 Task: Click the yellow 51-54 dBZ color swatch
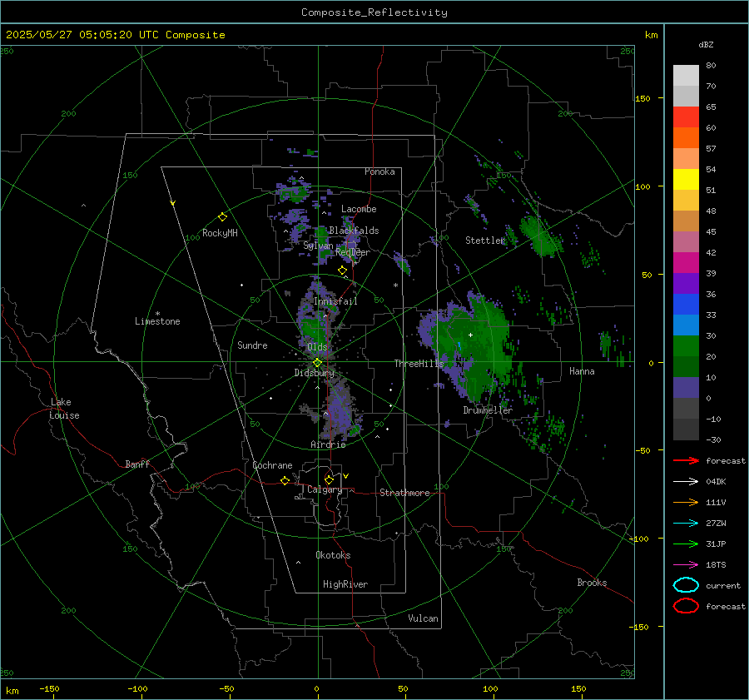click(686, 180)
